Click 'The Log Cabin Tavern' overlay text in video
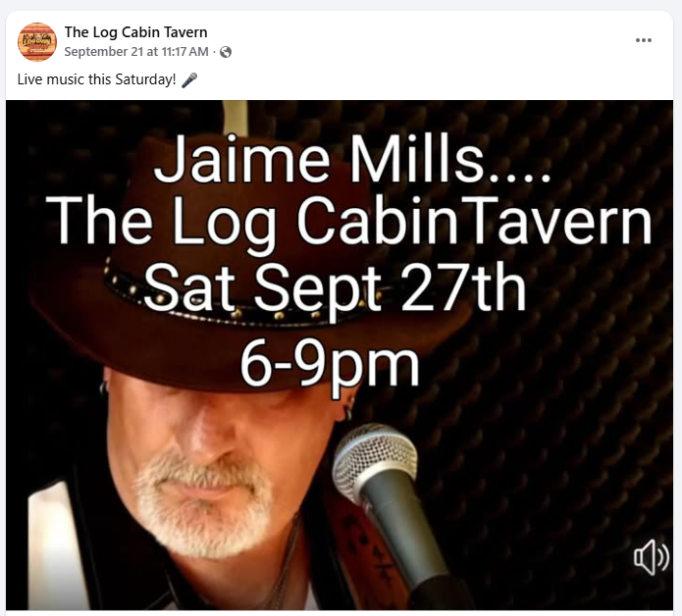Viewport: 682px width, 616px height. click(x=348, y=222)
